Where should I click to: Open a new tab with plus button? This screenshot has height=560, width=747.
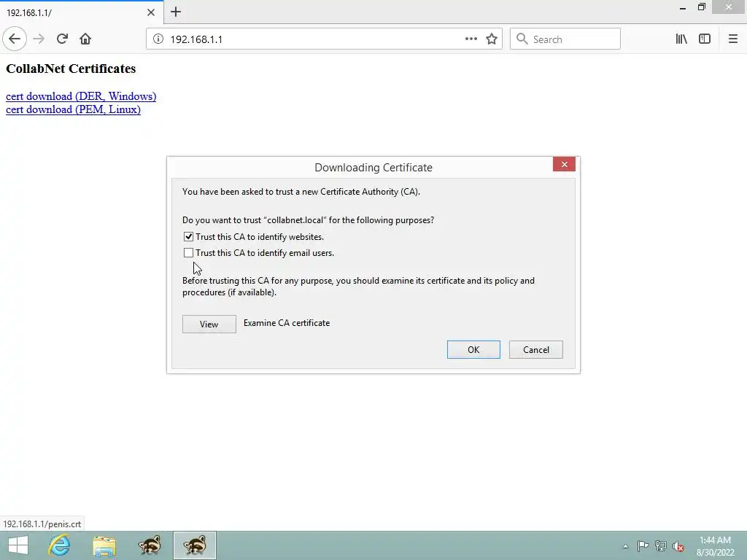point(176,12)
